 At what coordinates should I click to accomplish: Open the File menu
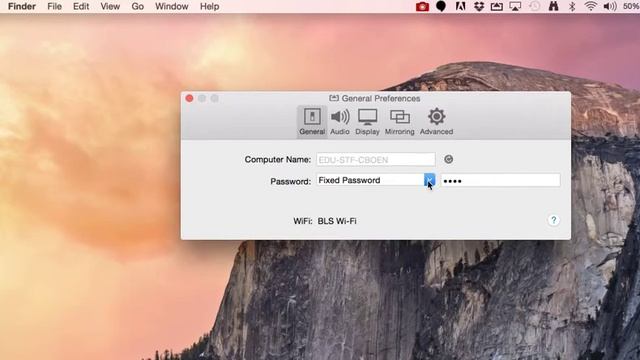54,7
